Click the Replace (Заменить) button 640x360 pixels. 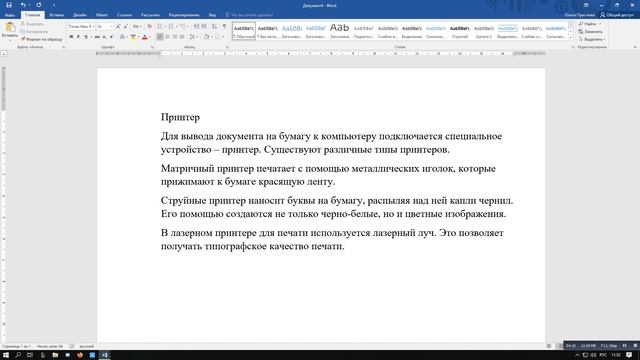590,31
